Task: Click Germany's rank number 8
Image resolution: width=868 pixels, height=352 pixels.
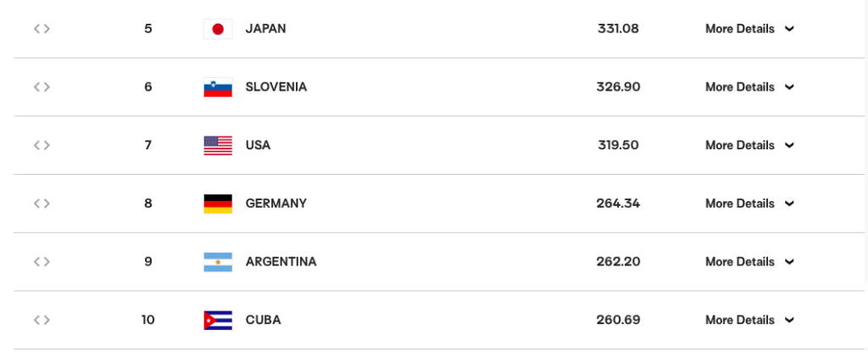Action: coord(147,204)
